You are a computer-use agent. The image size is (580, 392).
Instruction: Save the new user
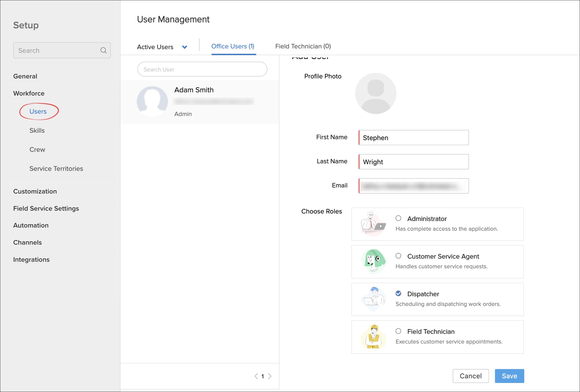[x=509, y=376]
